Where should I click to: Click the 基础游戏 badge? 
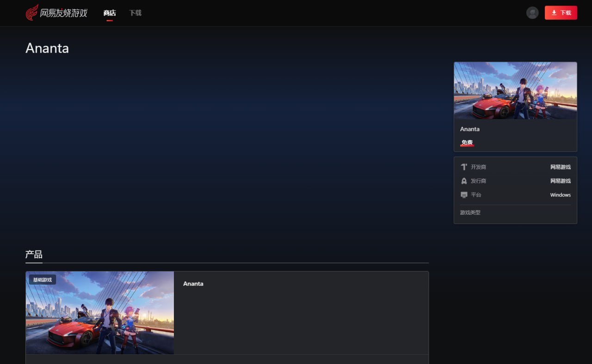click(43, 279)
